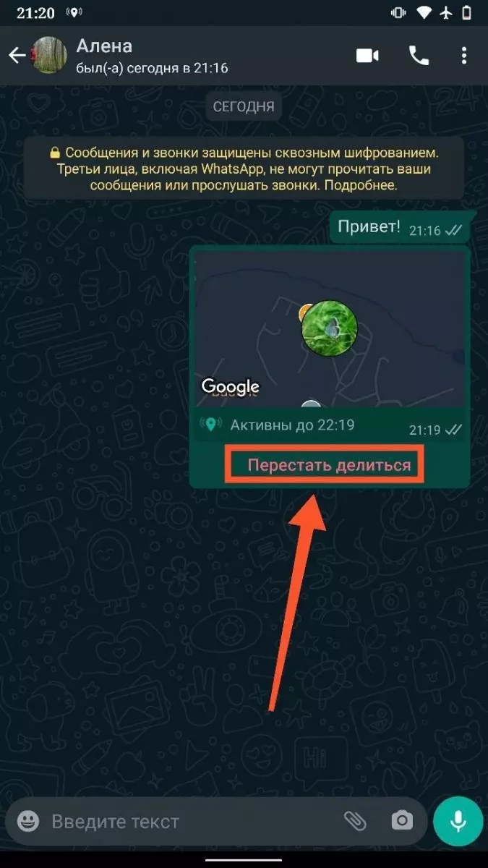
Task: Tap the СЕГОДНЯ date label
Action: pos(244,106)
